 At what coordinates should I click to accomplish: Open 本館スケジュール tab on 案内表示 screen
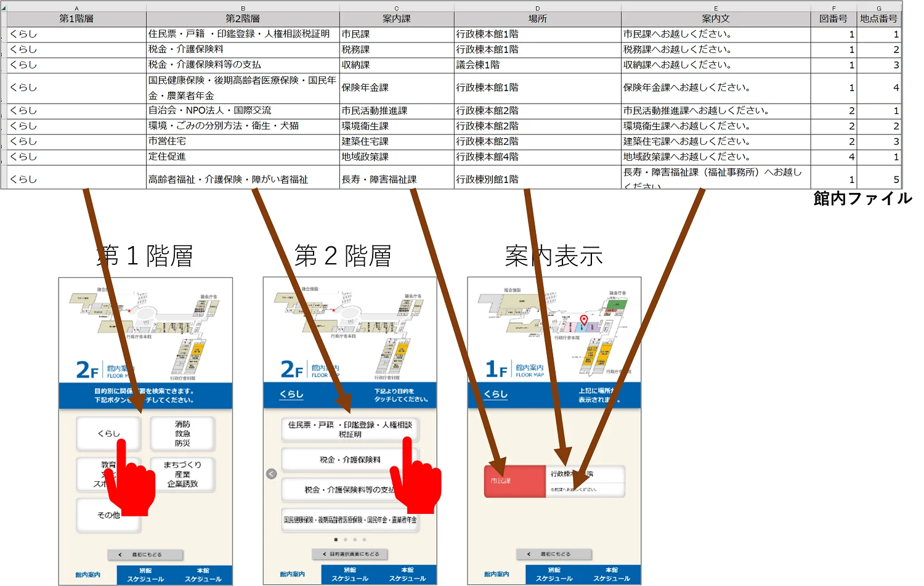612,575
